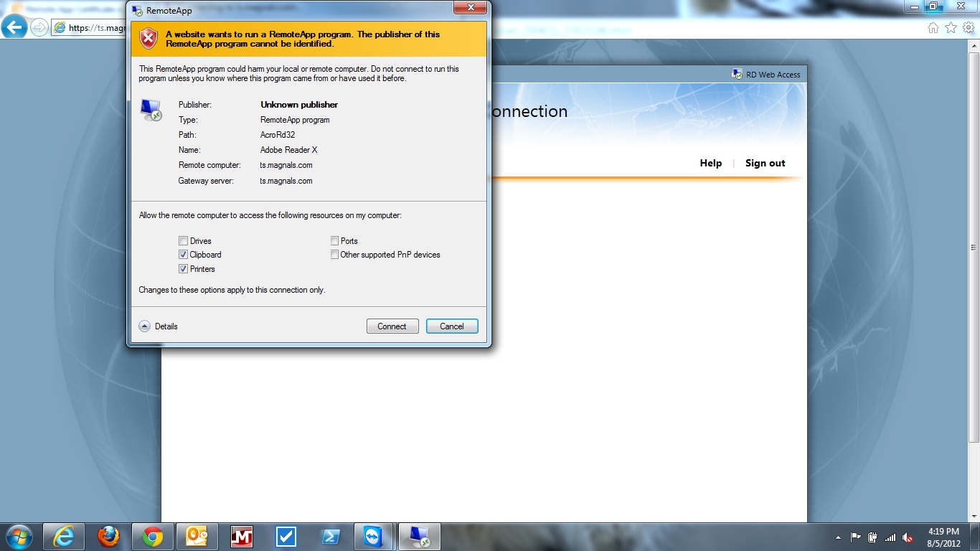
Task: Enable the Drives checkbox
Action: 184,241
